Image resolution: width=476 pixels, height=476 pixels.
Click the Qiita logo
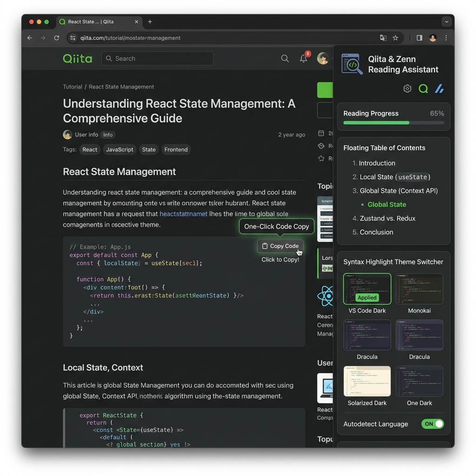tap(78, 59)
